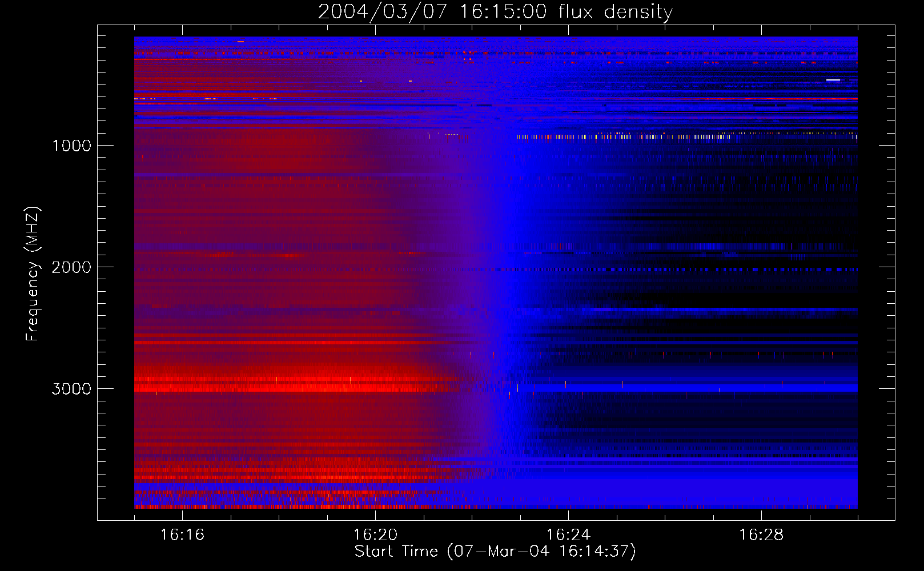
Task: Click the '1000' frequency tick label
Action: click(x=71, y=145)
